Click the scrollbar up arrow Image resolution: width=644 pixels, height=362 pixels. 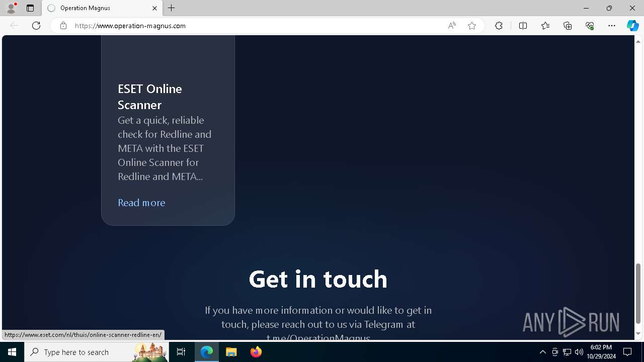click(x=638, y=41)
